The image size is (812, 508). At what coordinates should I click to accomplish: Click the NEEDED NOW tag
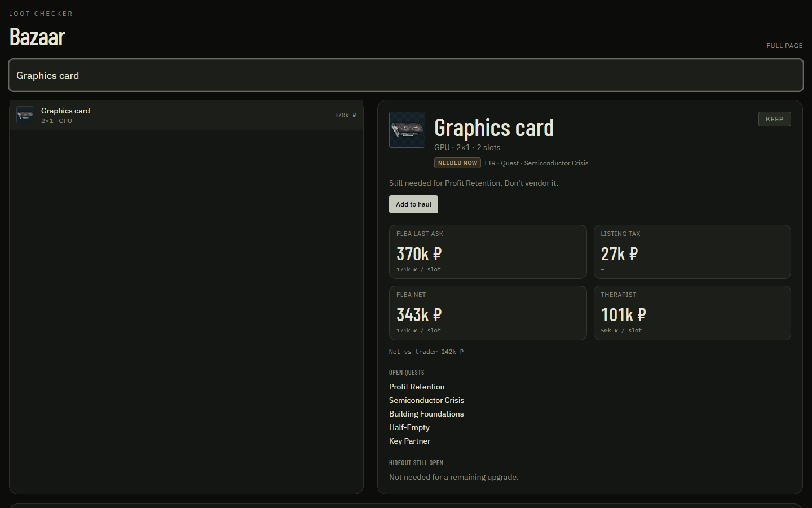(x=457, y=163)
